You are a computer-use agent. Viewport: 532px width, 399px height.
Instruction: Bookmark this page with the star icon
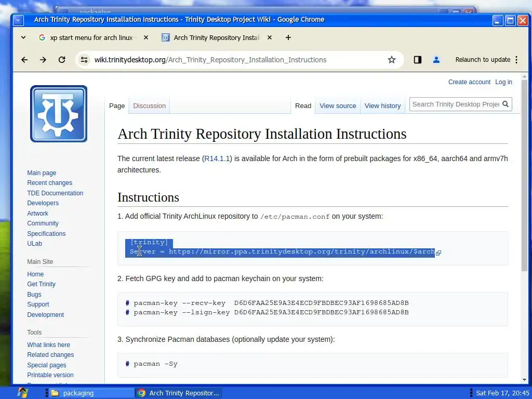(392, 60)
